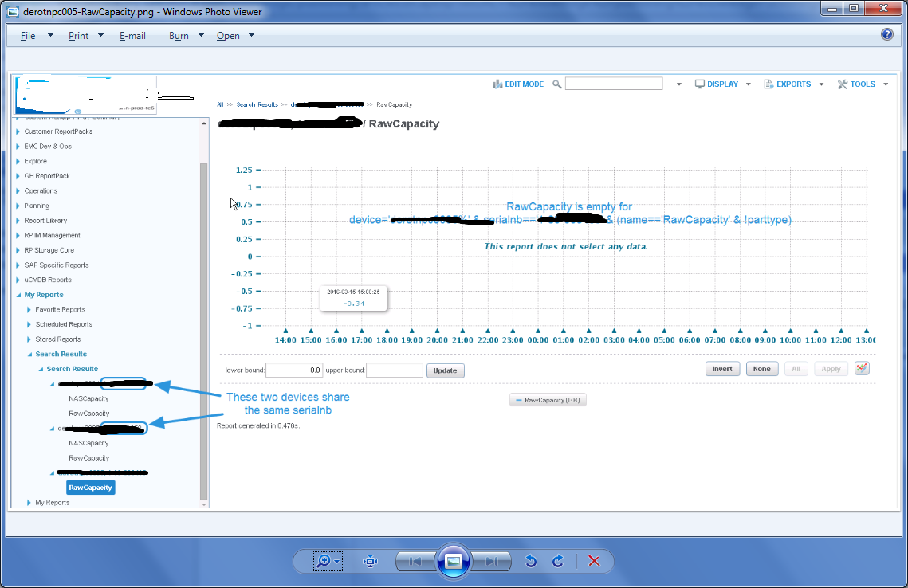This screenshot has height=588, width=908.
Task: Open the DISPLAY dropdown arrow
Action: pyautogui.click(x=748, y=84)
